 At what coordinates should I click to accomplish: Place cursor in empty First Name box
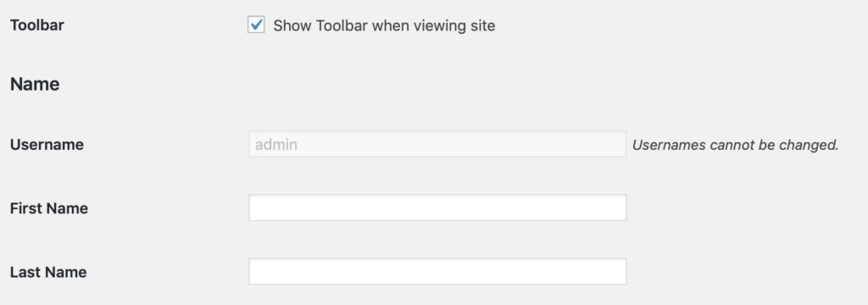pos(437,208)
